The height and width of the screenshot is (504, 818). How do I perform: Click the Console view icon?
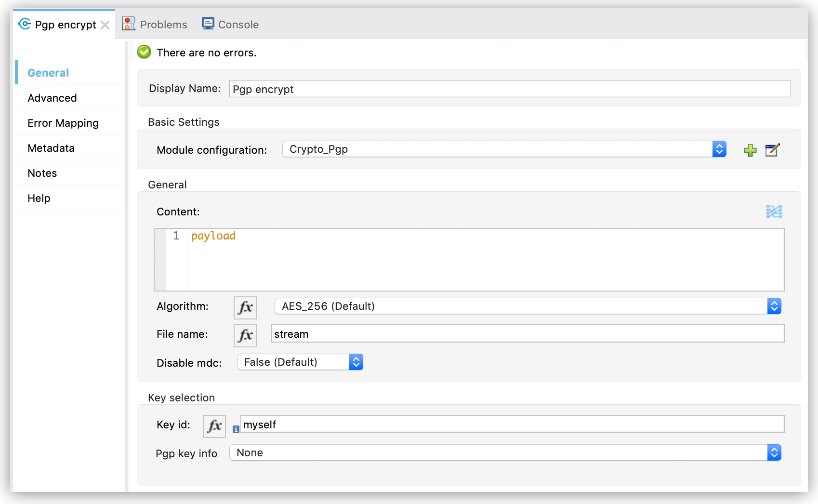(208, 23)
